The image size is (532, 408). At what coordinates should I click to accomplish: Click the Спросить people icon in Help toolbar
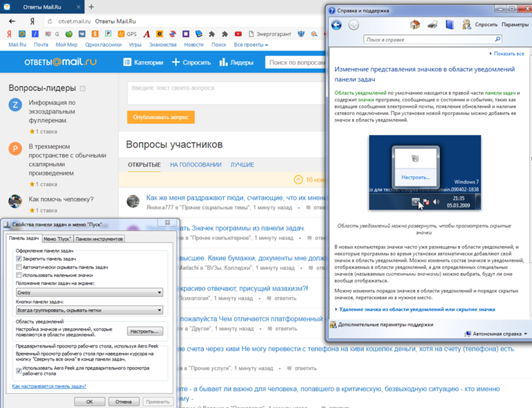[x=467, y=25]
